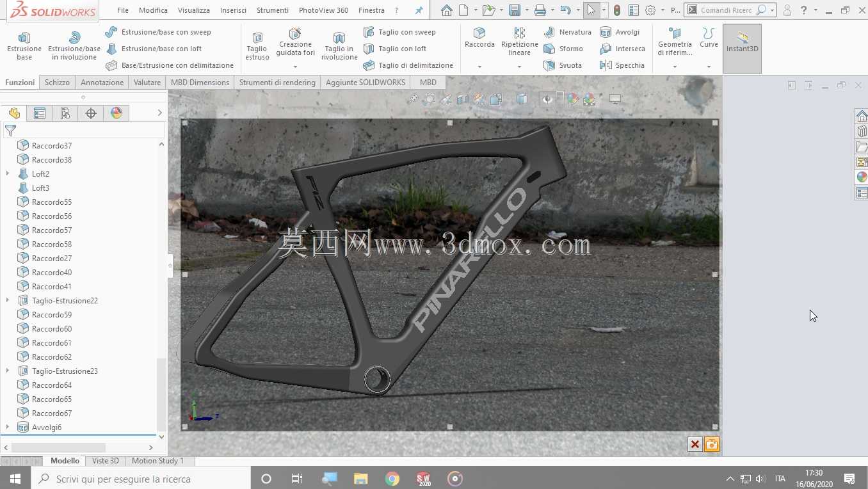Pick the Estrusione/base con loft tool
Image resolution: width=868 pixels, height=489 pixels.
tap(154, 49)
